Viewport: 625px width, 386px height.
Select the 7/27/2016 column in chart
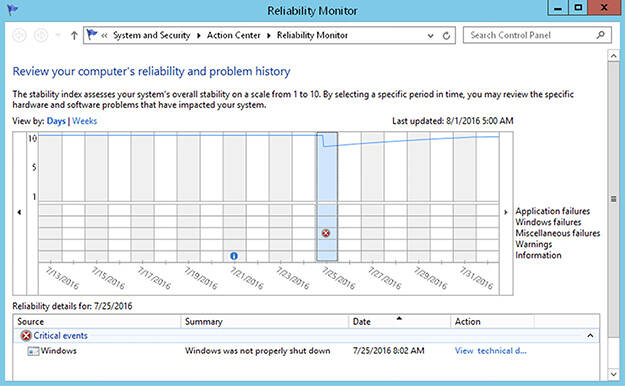click(373, 197)
